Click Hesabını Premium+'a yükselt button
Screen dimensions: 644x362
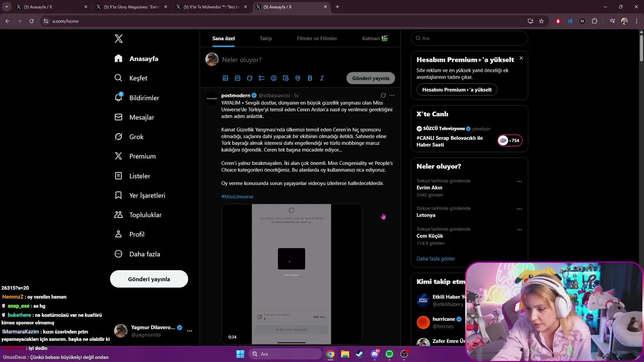(x=457, y=89)
